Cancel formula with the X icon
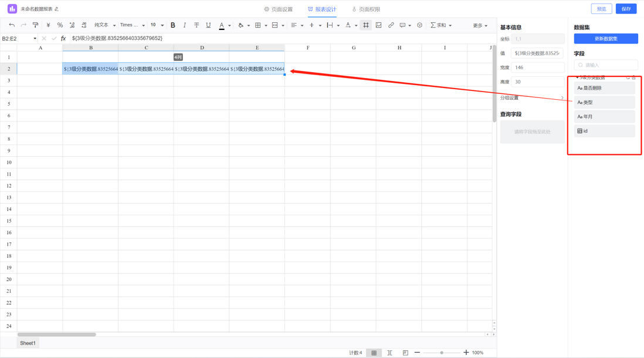Image resolution: width=644 pixels, height=358 pixels. [44, 38]
